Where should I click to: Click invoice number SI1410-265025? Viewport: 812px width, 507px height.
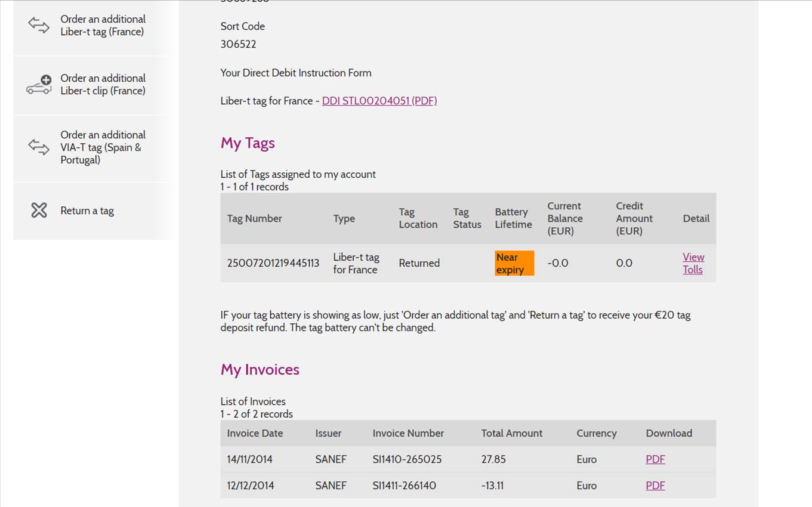[407, 459]
